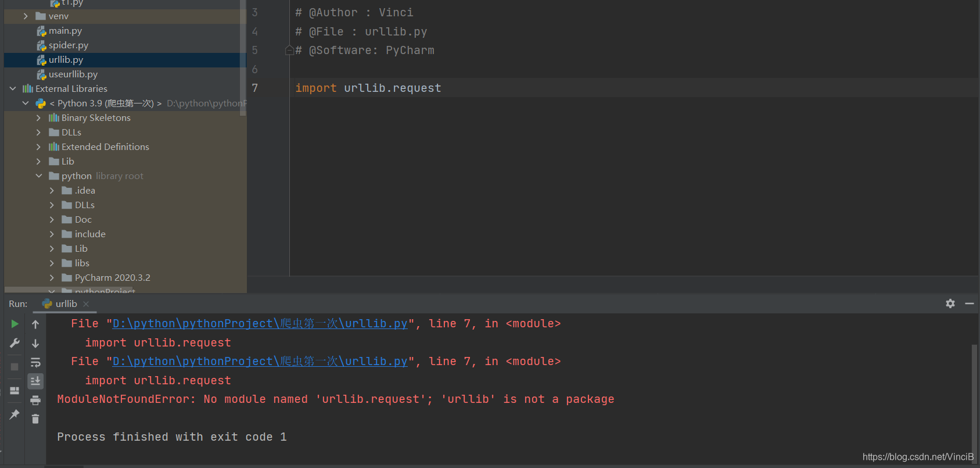Select the include folder
This screenshot has width=980, height=468.
(x=90, y=234)
